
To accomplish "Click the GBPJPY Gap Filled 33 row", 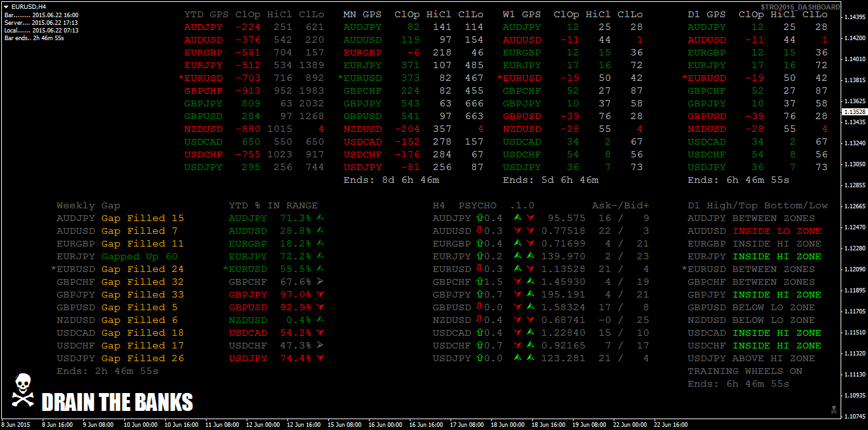I will pos(120,294).
